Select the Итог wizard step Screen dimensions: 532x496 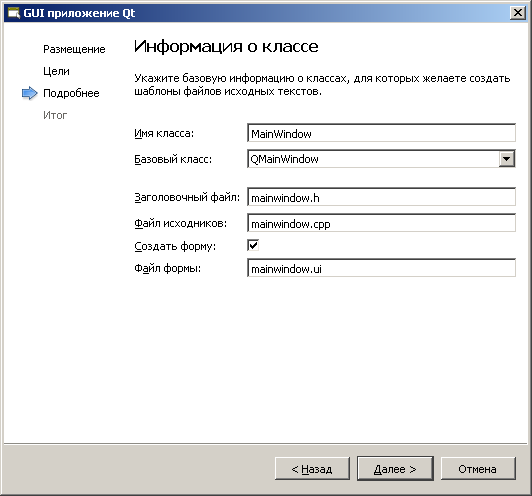[x=55, y=115]
